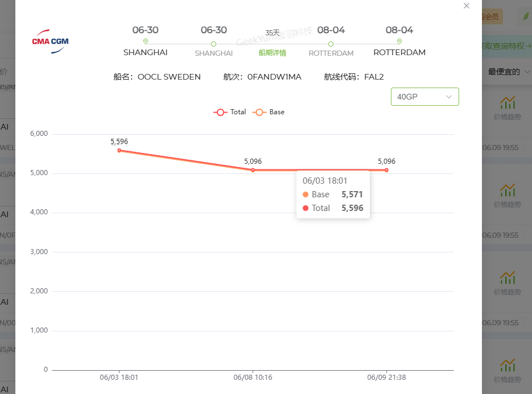
Task: Click the third 价格趋势 price trend chart icon
Action: [507, 277]
